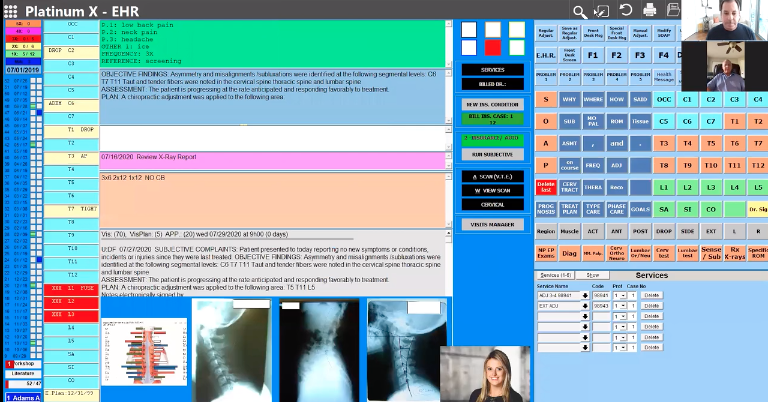Click the CERVICAL black button
The height and width of the screenshot is (402, 768).
click(493, 205)
